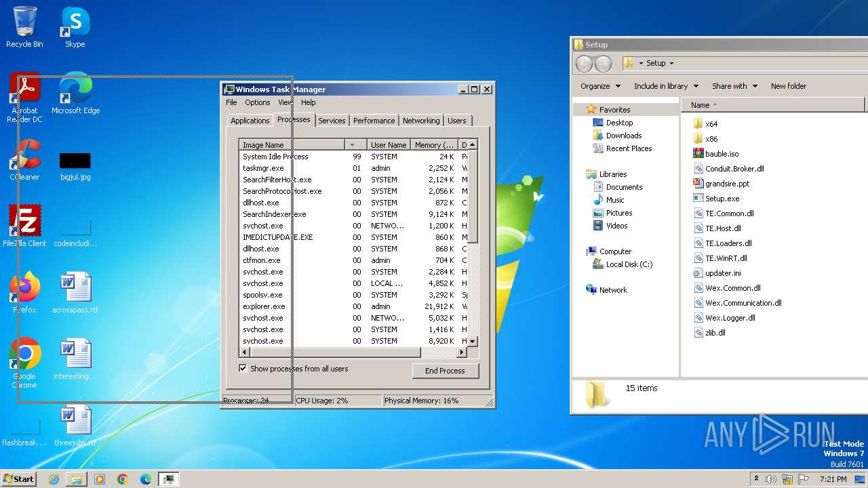Select the threejobs.rtf desktop document
868x488 pixels.
click(x=75, y=426)
